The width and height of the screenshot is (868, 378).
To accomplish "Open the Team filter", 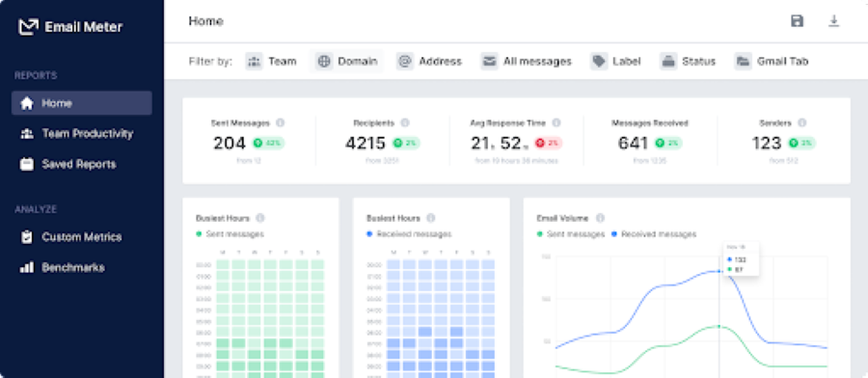I will point(271,62).
